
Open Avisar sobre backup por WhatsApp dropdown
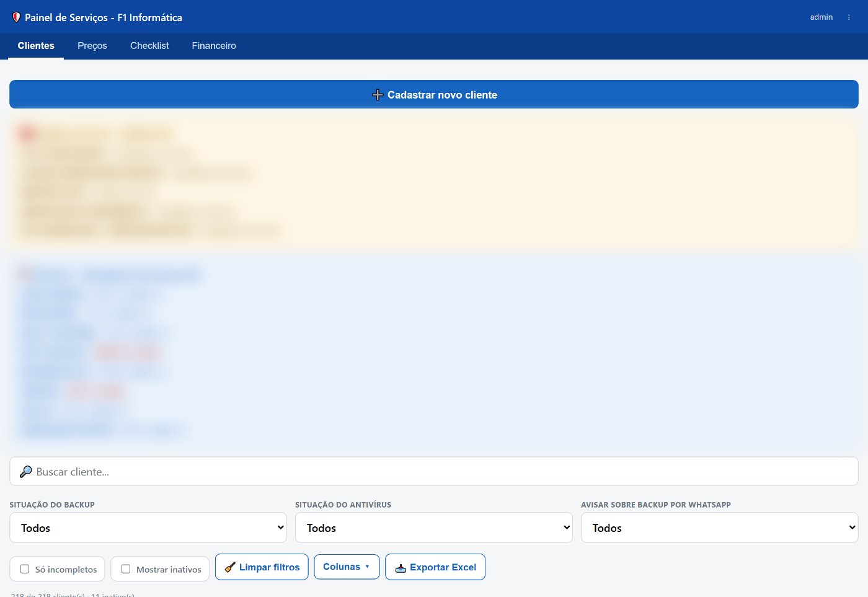click(720, 528)
